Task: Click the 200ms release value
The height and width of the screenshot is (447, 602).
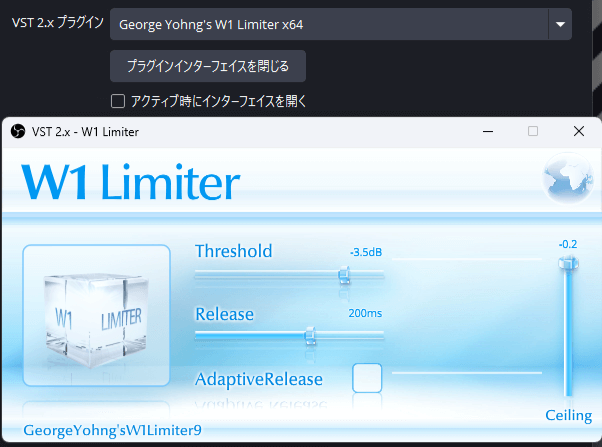Action: 365,313
